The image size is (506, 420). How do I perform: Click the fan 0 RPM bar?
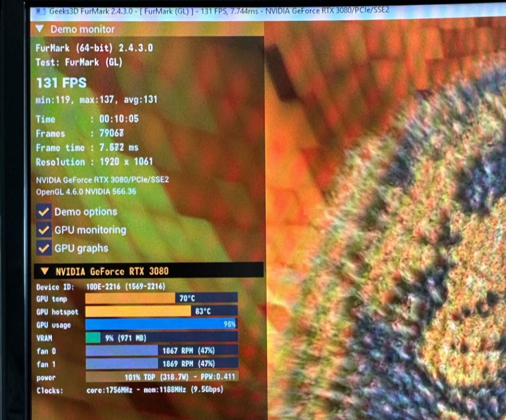161,350
